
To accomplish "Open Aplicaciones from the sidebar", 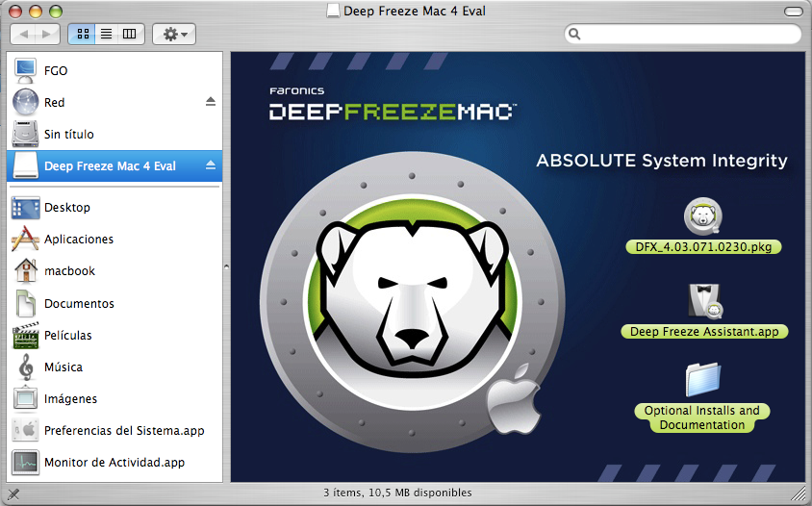I will click(x=114, y=239).
